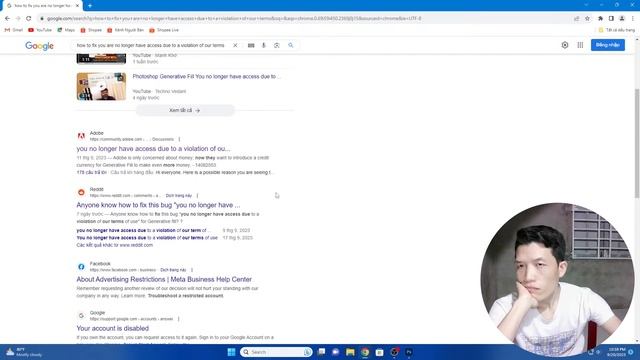The width and height of the screenshot is (640, 360).
Task: Search by image with camera icon
Action: pyautogui.click(x=277, y=45)
